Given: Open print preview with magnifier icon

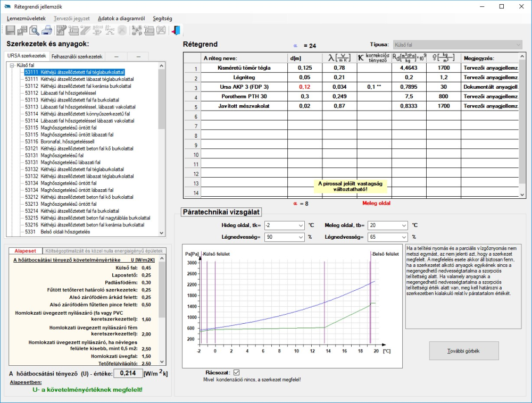Looking at the screenshot, I should pos(35,30).
